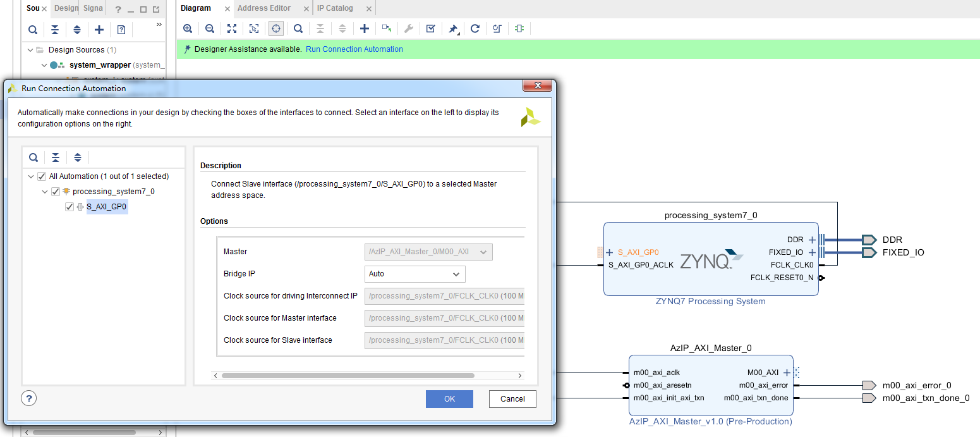Zoom in on the block diagram
The height and width of the screenshot is (437, 980).
188,28
